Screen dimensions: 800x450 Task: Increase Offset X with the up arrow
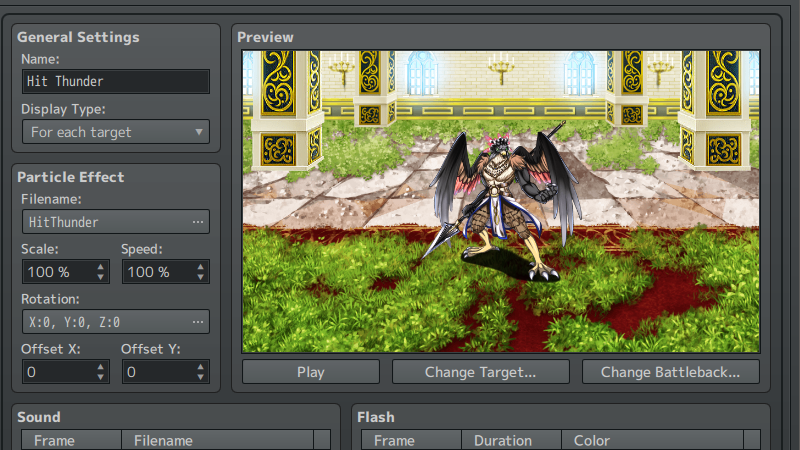(101, 366)
